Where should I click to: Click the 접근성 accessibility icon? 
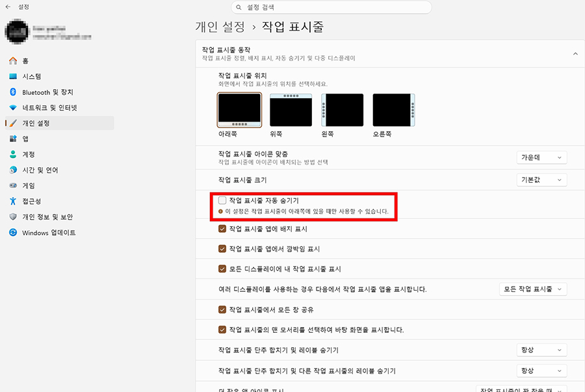click(x=13, y=201)
